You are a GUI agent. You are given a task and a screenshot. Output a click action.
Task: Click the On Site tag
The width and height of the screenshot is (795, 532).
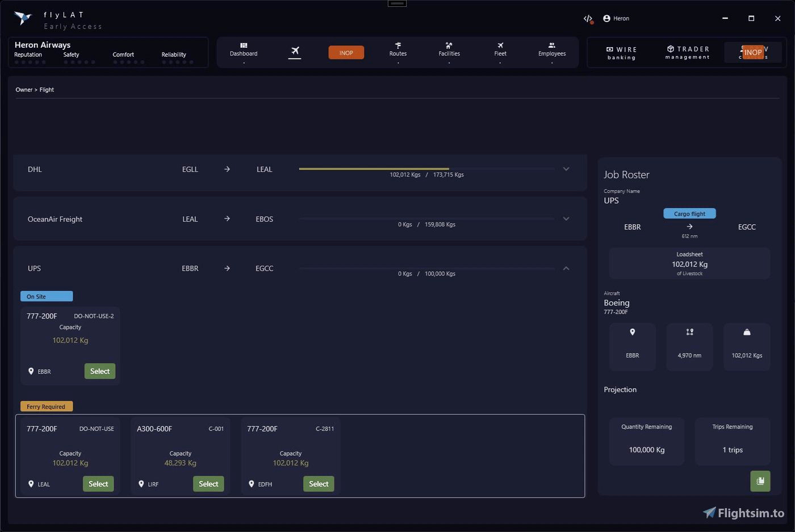[47, 296]
